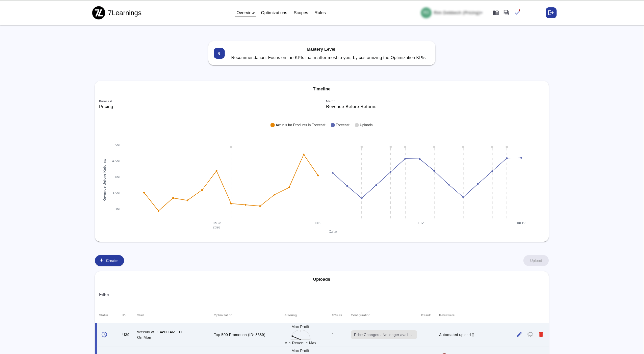Click the Configuration column header

[360, 315]
